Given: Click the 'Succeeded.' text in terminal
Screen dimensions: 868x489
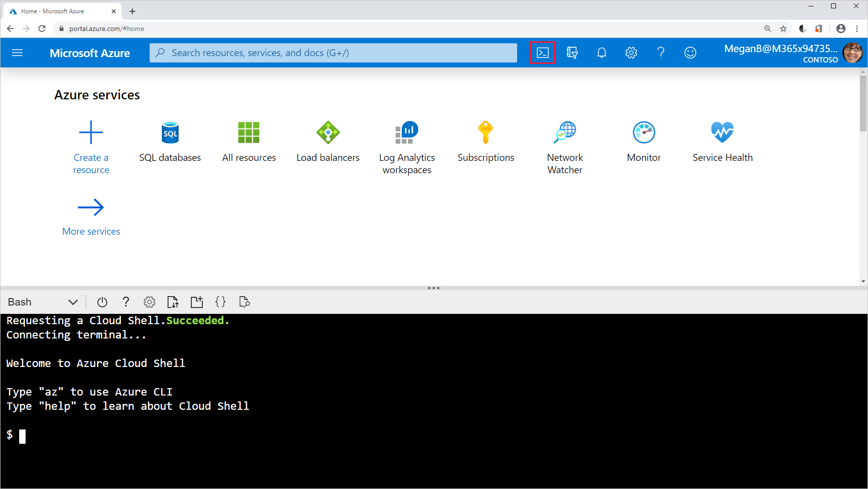Looking at the screenshot, I should click(198, 321).
